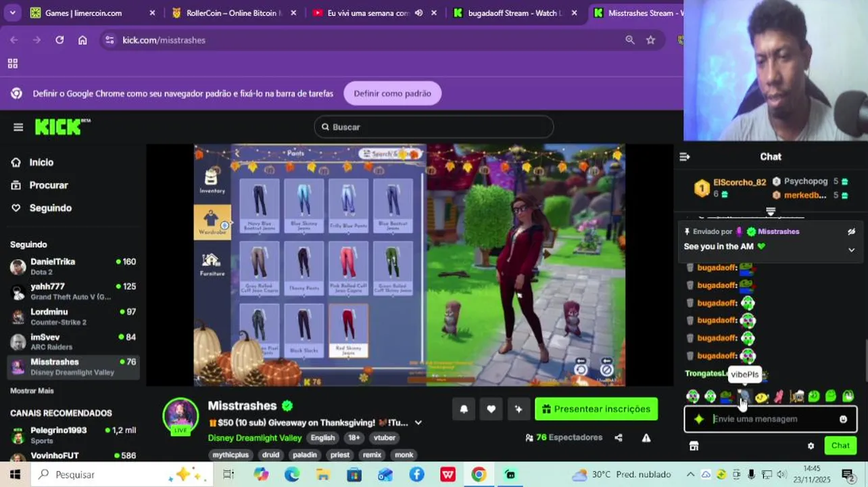Click the zoom magnifier in address bar

(x=629, y=40)
